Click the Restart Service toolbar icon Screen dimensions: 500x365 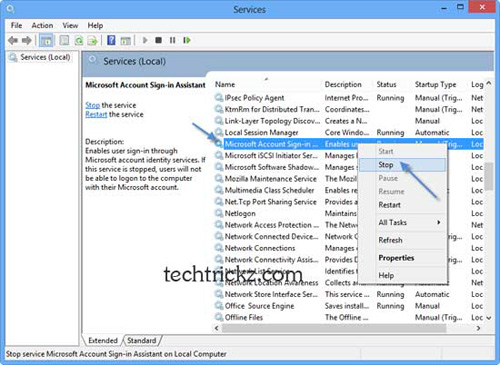(187, 40)
